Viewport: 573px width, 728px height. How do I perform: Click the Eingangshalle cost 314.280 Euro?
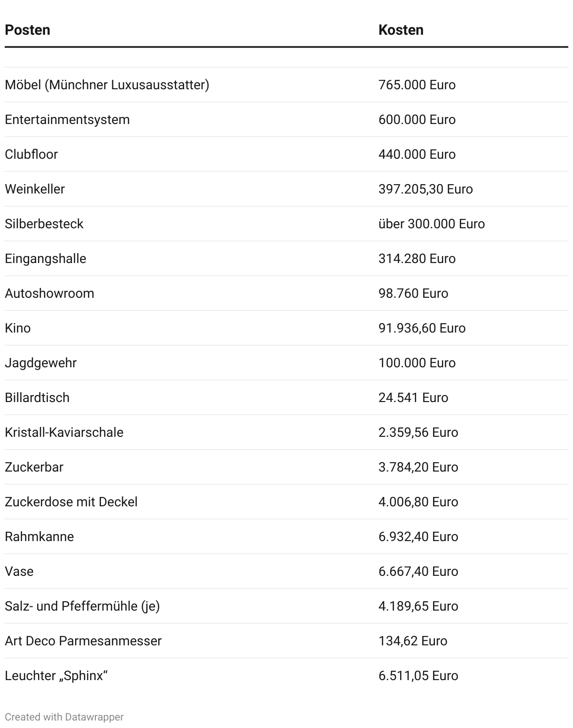[x=417, y=259]
